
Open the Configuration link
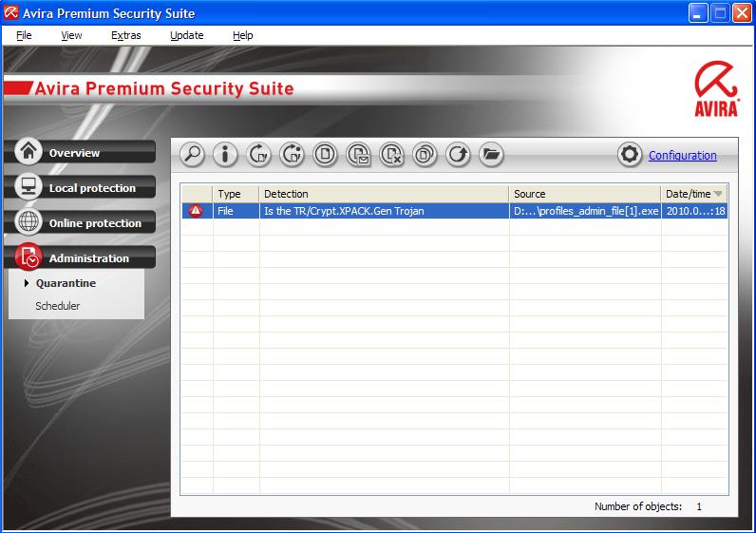[682, 155]
